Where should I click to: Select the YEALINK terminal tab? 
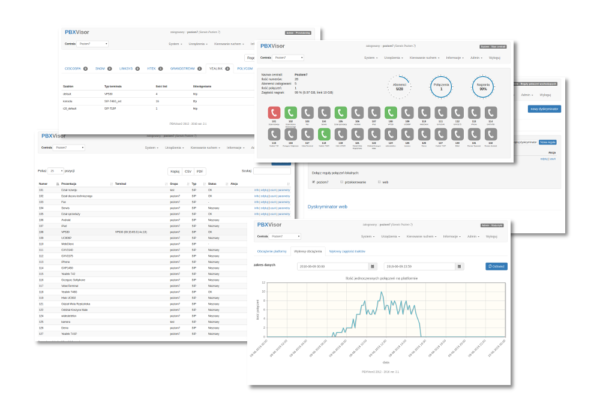(219, 68)
